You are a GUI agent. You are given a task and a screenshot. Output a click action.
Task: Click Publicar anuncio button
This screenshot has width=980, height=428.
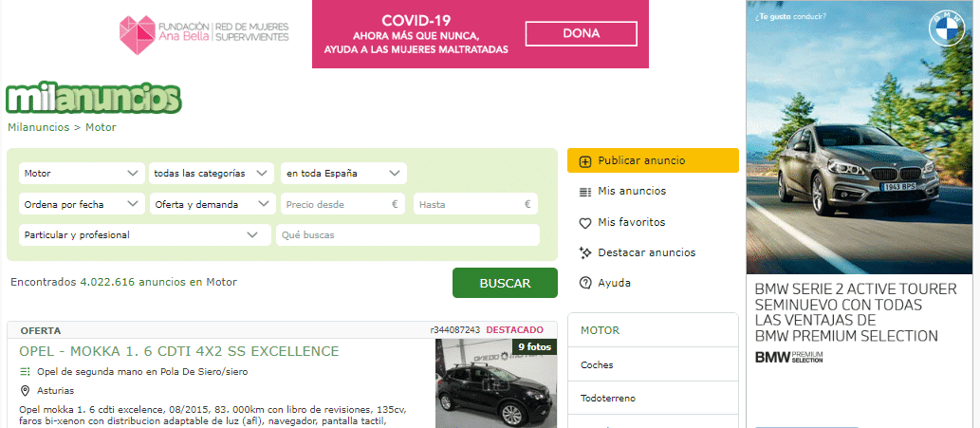(653, 160)
